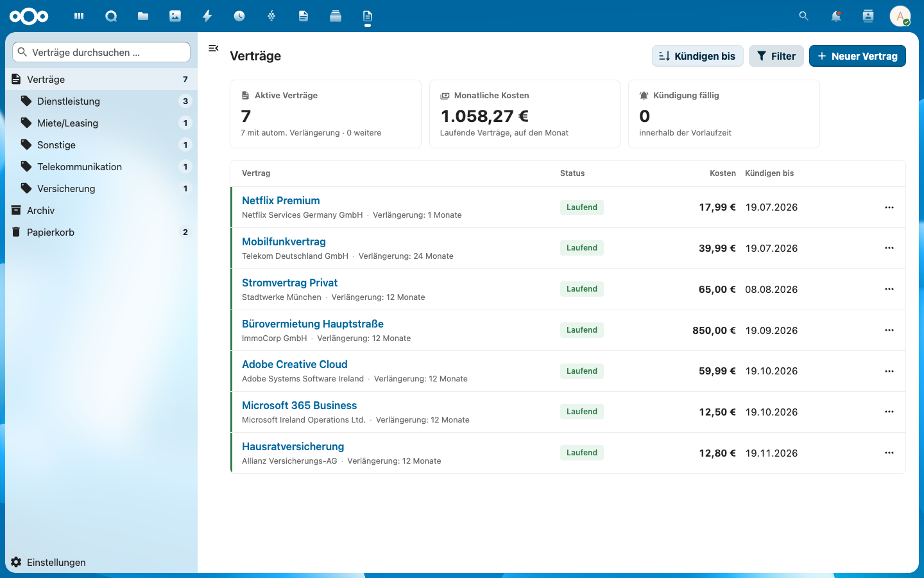This screenshot has width=924, height=578.
Task: Click the Laufend badge for Hausratversicherung
Action: click(581, 453)
